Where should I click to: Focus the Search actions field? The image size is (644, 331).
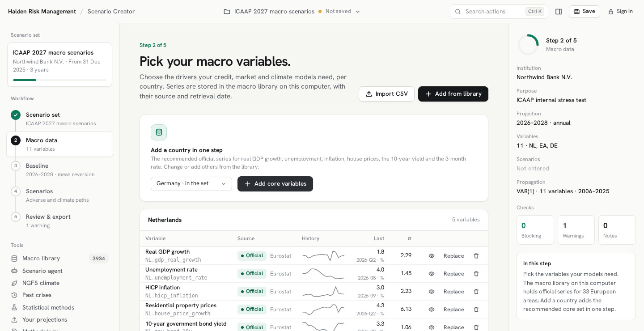click(499, 12)
